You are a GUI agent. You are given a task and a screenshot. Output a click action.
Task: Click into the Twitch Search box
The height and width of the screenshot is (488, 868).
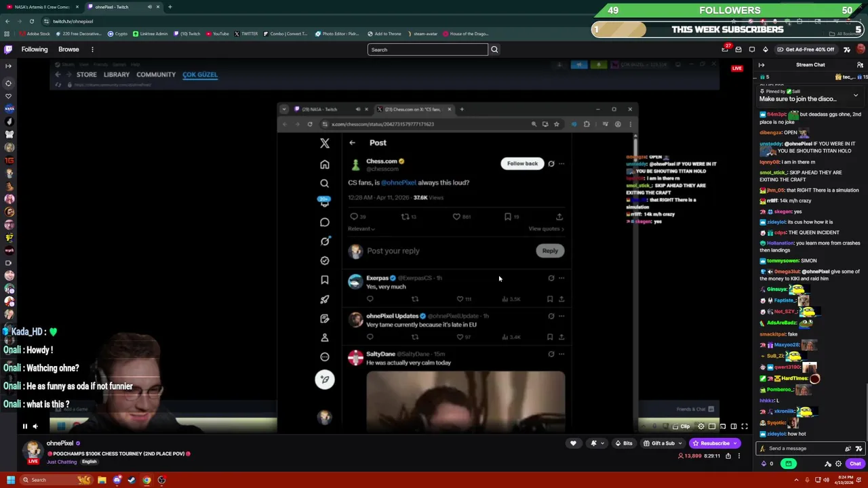427,49
